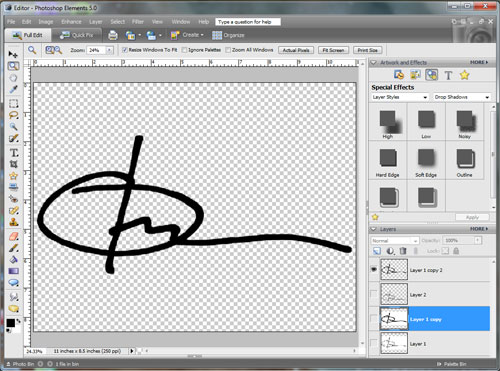Show Artwork category in Artwork and Effects
This screenshot has height=371, width=500.
(x=399, y=75)
